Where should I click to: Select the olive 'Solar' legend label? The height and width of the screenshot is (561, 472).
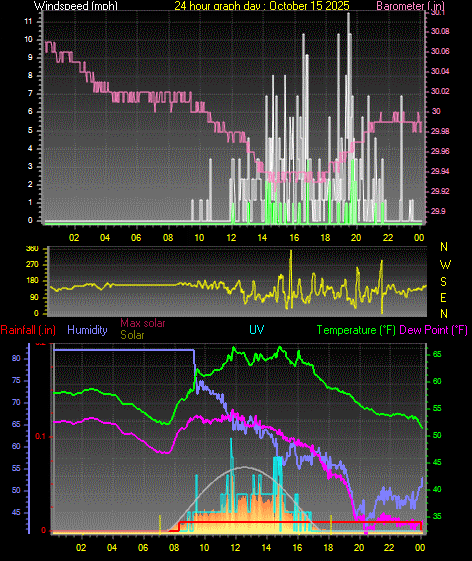click(132, 335)
